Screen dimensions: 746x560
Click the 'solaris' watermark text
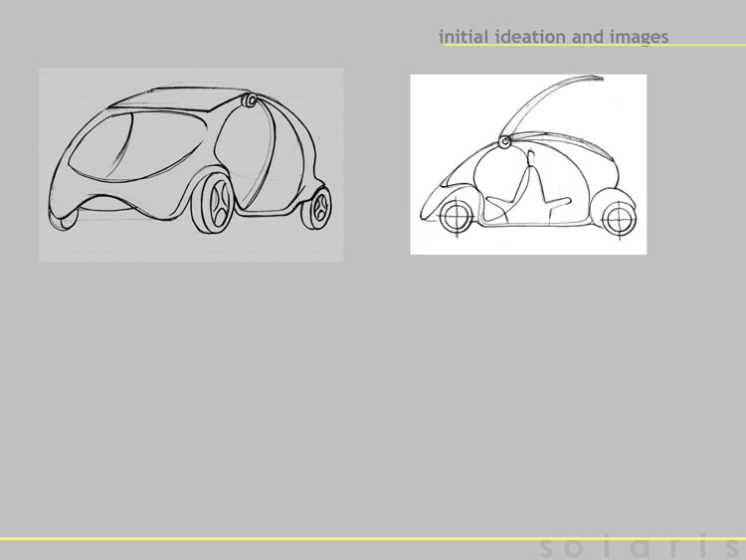point(642,548)
